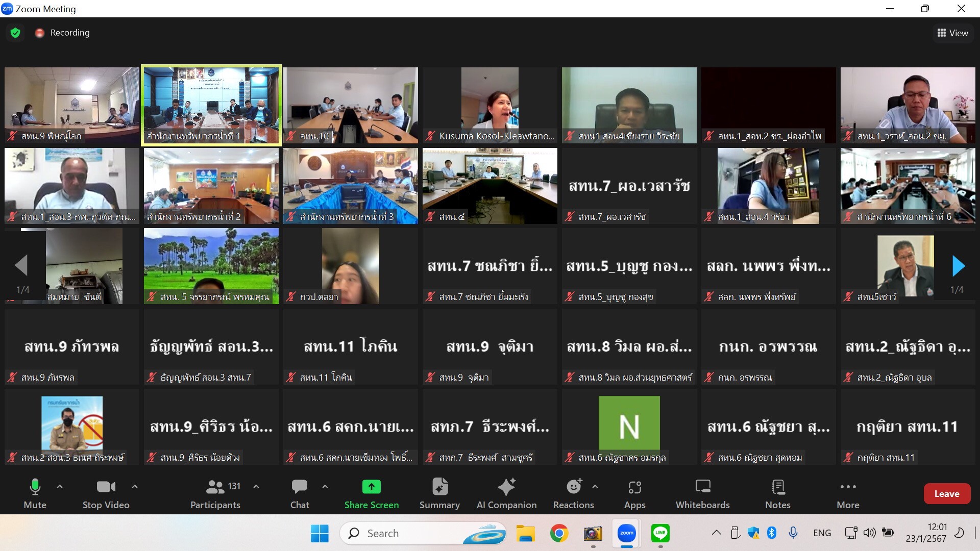Select the green N avatar tile
The image size is (980, 551).
(629, 427)
